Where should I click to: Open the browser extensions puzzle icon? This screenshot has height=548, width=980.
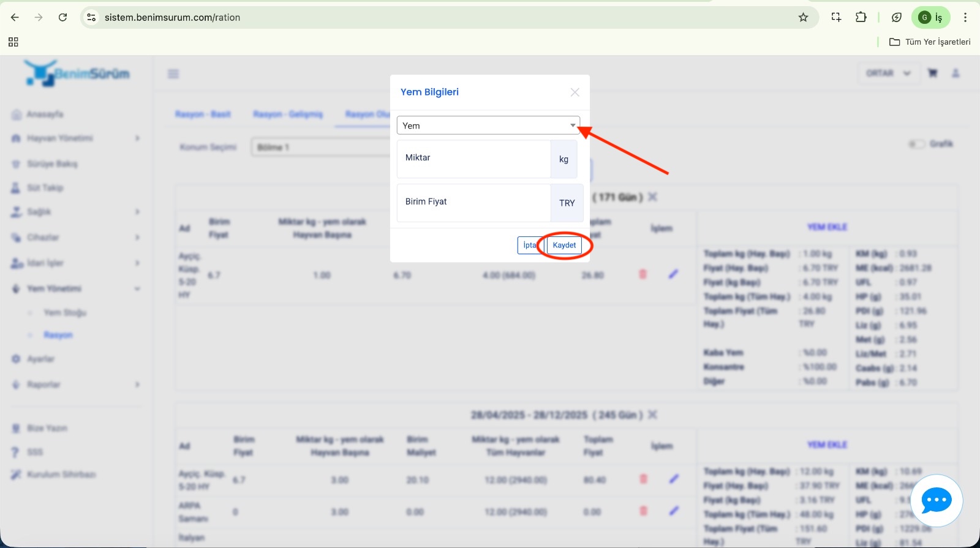click(861, 17)
